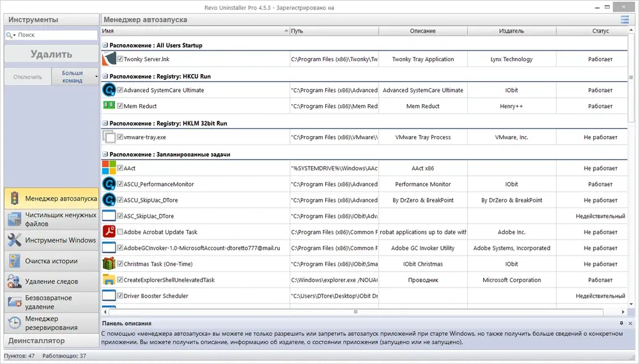Collapse the Registry: HKLM 32bit Run group
Image resolution: width=639 pixels, height=364 pixels.
(105, 123)
